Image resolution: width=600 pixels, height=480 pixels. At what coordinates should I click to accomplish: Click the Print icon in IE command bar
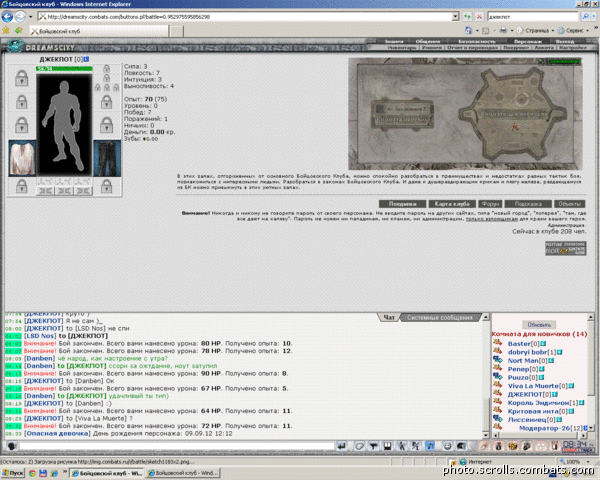[504, 30]
